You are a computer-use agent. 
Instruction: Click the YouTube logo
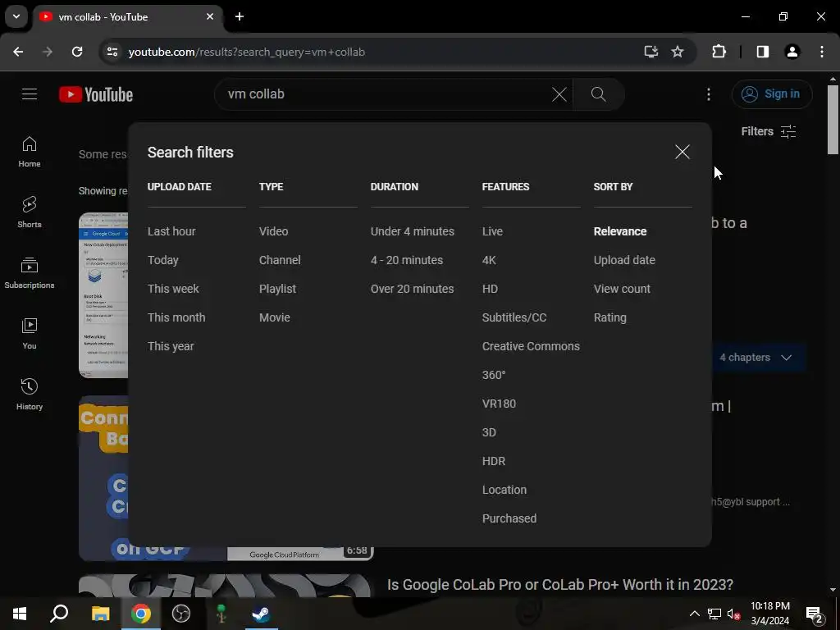click(96, 94)
